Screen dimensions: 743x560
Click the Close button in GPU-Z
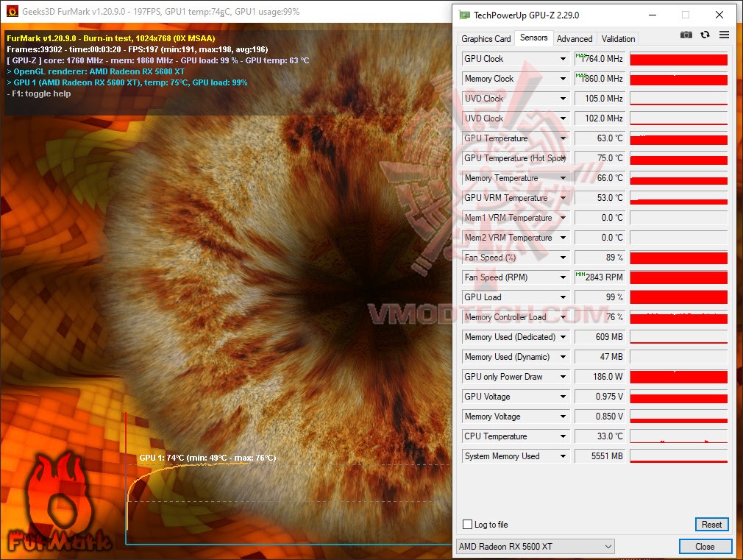point(704,546)
